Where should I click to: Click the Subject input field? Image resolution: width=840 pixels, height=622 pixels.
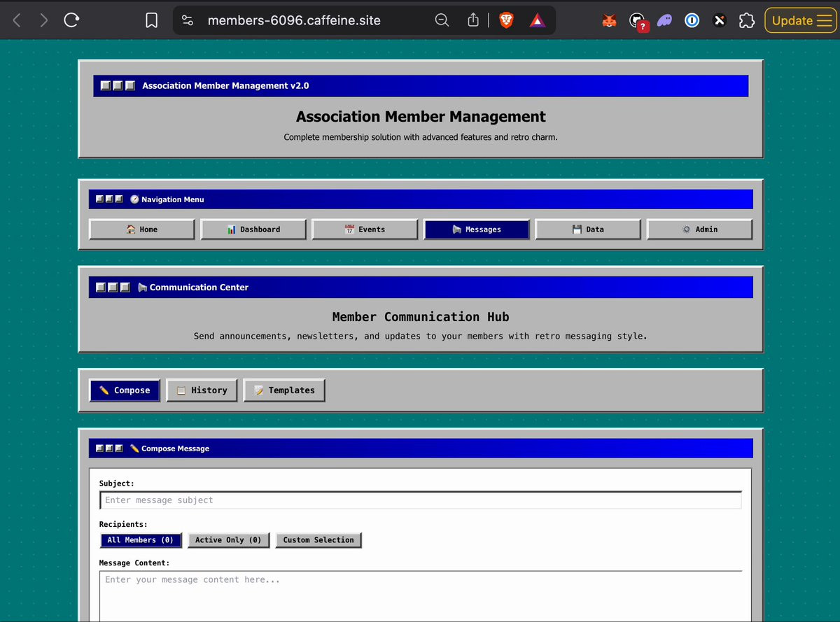(x=420, y=500)
